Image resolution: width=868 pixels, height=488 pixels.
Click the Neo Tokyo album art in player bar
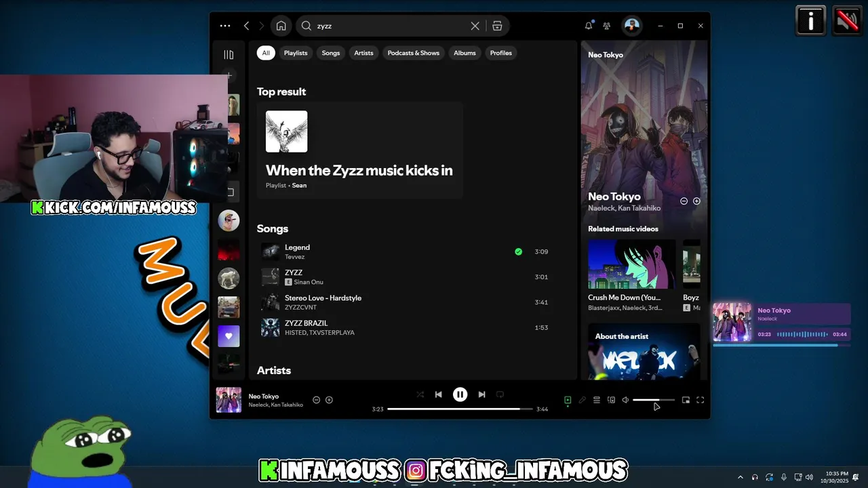point(229,400)
